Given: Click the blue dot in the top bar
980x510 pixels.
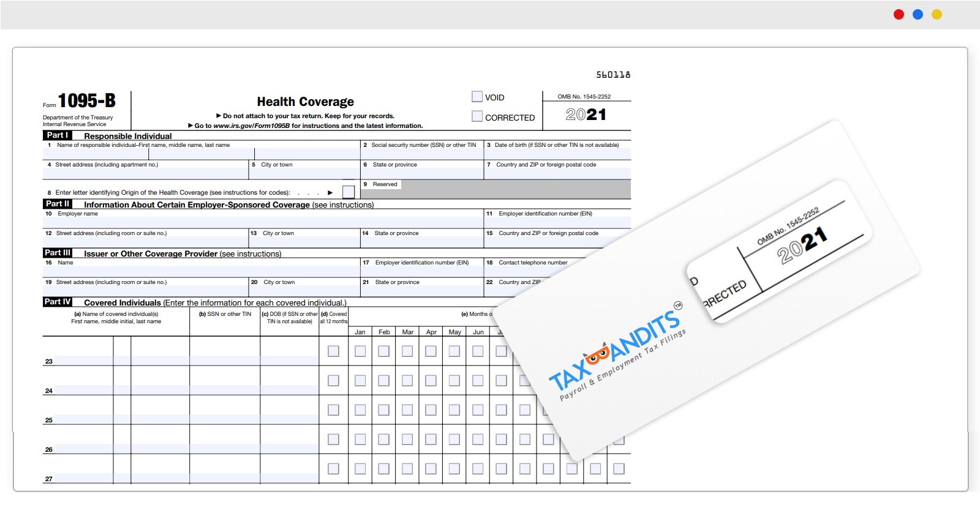Looking at the screenshot, I should pyautogui.click(x=918, y=14).
